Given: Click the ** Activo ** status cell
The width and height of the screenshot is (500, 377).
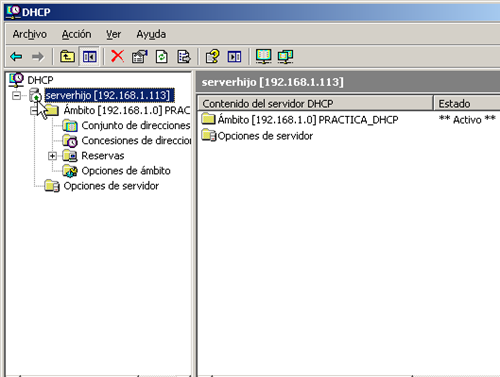Looking at the screenshot, I should point(467,119).
